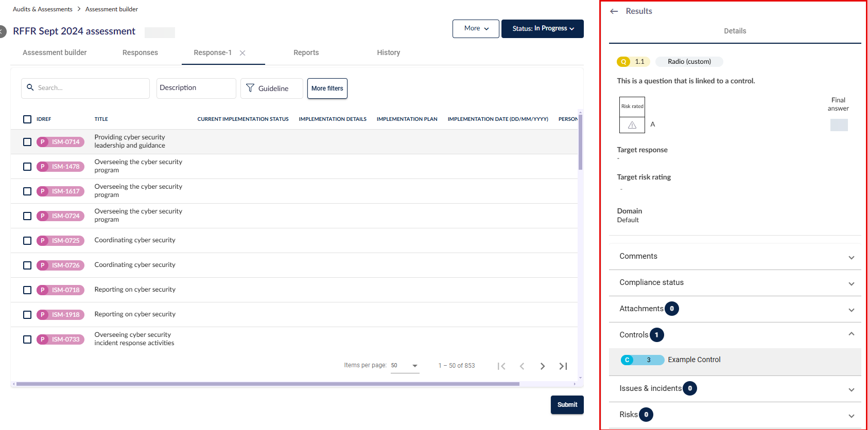868x430 pixels.
Task: Select the ISM-0725 row checkbox
Action: click(x=27, y=241)
